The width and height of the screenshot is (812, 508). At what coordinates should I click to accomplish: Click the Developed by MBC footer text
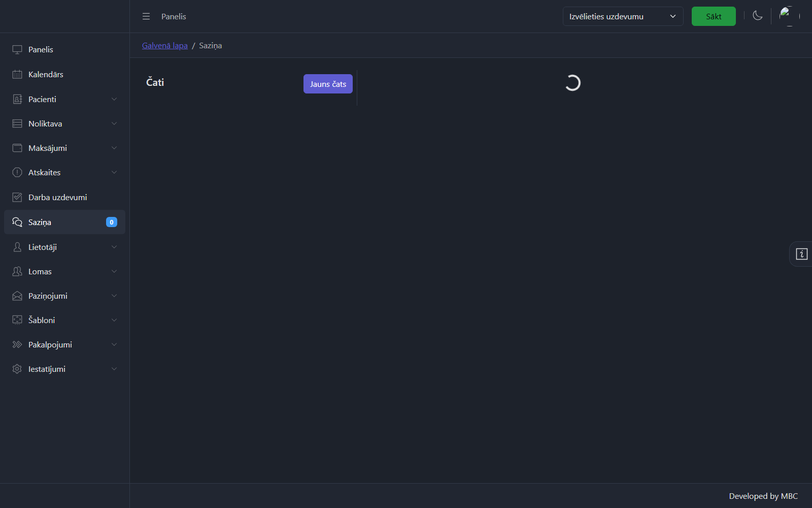click(763, 496)
